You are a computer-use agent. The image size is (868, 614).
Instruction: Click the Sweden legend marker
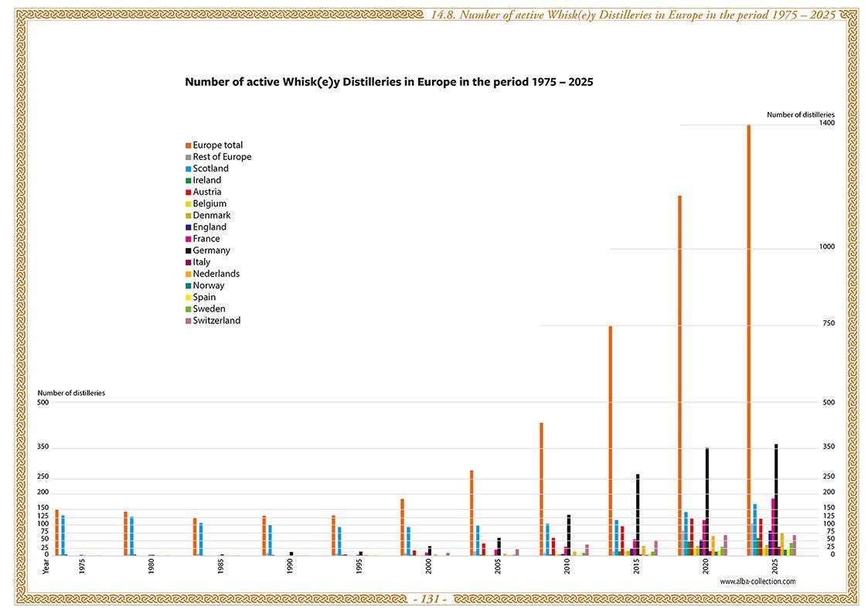pyautogui.click(x=188, y=309)
